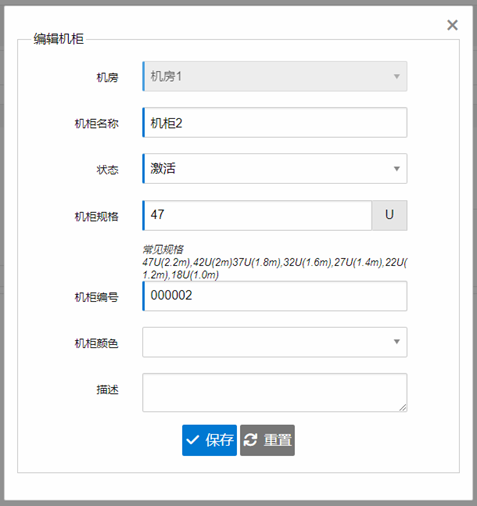Click the 机柜名称 label

click(96, 124)
